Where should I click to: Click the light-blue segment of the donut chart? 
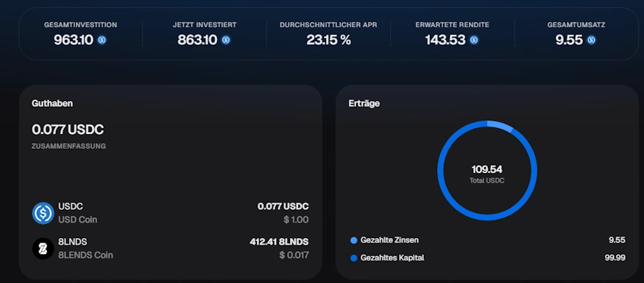(500, 125)
